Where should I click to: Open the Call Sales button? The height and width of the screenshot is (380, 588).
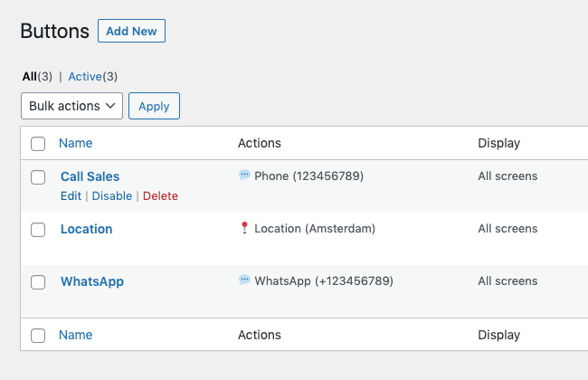click(x=90, y=176)
